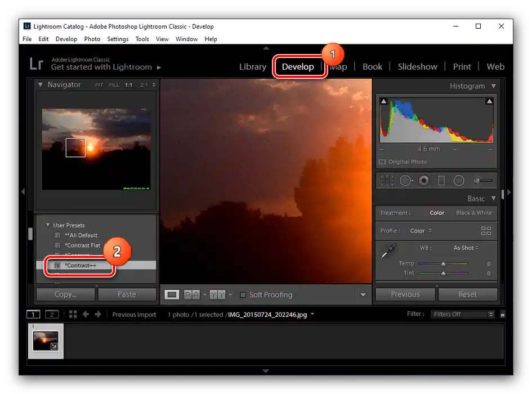This screenshot has height=394, width=532.
Task: Open the Filters Off dropdown
Action: [463, 314]
